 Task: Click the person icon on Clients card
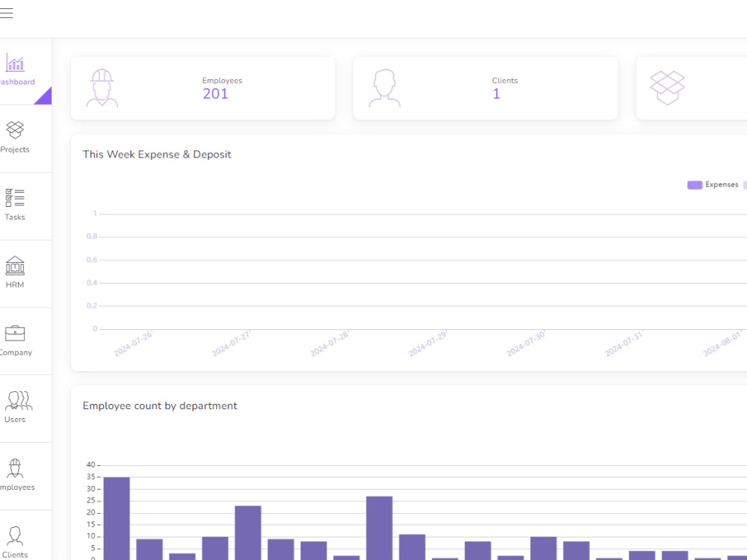pyautogui.click(x=385, y=88)
